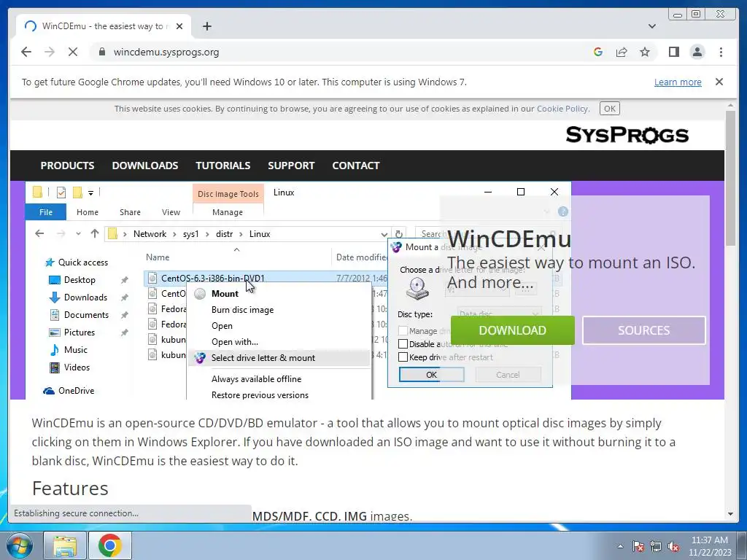
Task: Click the Features heading
Action: tap(70, 489)
